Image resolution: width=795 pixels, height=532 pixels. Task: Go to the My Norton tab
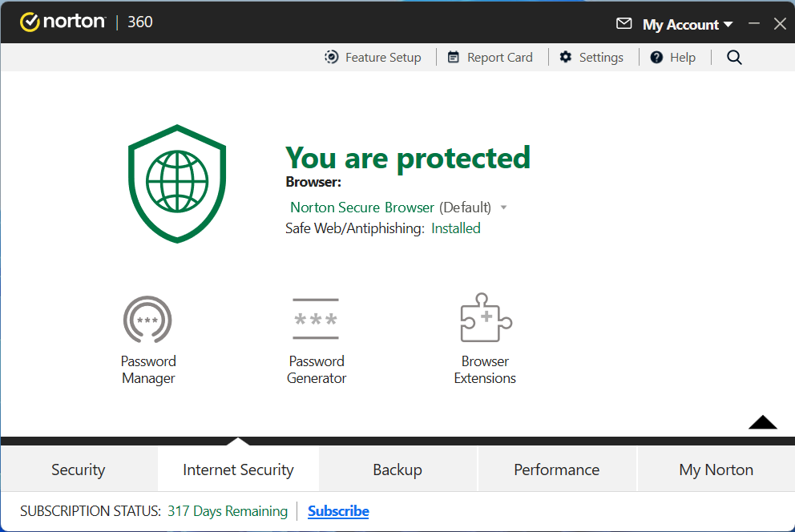coord(716,469)
